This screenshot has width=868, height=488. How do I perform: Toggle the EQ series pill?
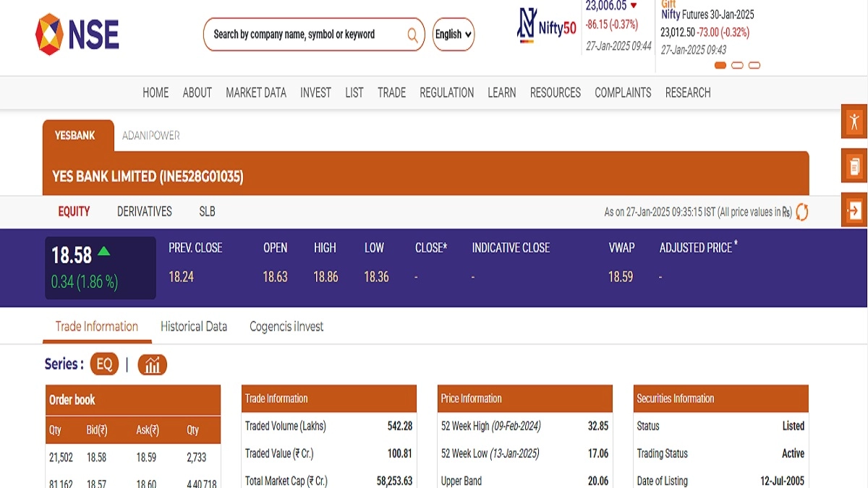[104, 364]
